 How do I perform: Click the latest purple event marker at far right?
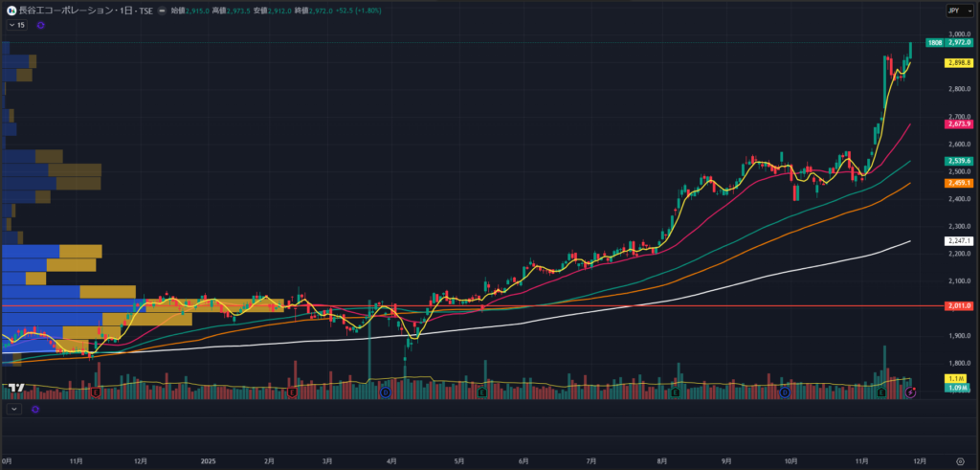click(911, 392)
